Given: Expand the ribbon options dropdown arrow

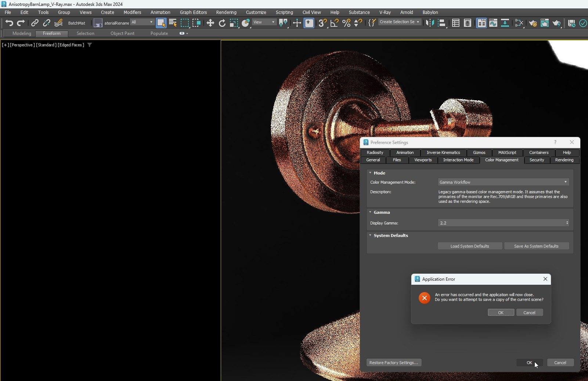Looking at the screenshot, I should click(x=187, y=33).
